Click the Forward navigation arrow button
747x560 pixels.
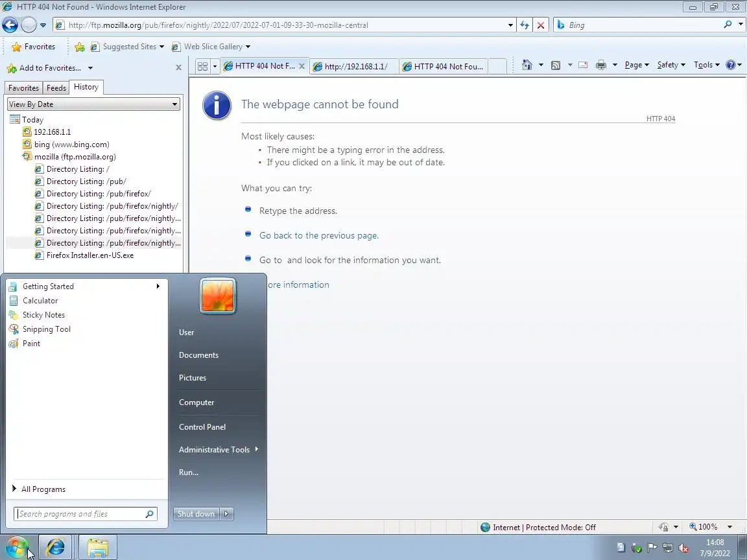(x=29, y=25)
